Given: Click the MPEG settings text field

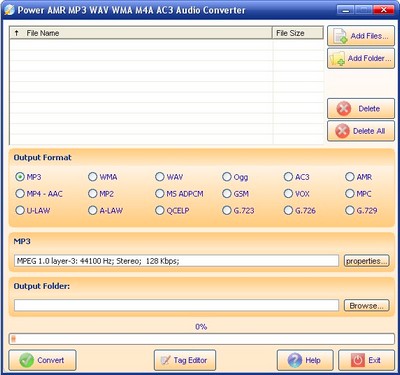Looking at the screenshot, I should (x=176, y=261).
